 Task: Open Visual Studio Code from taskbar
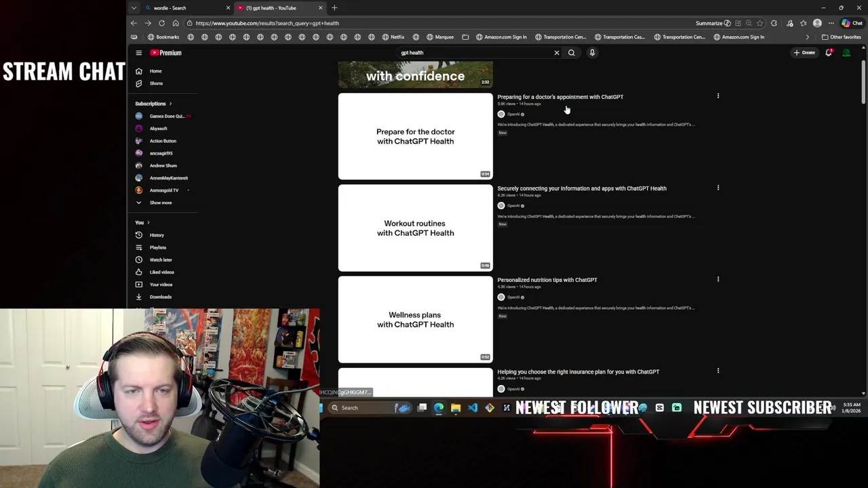pos(473,408)
